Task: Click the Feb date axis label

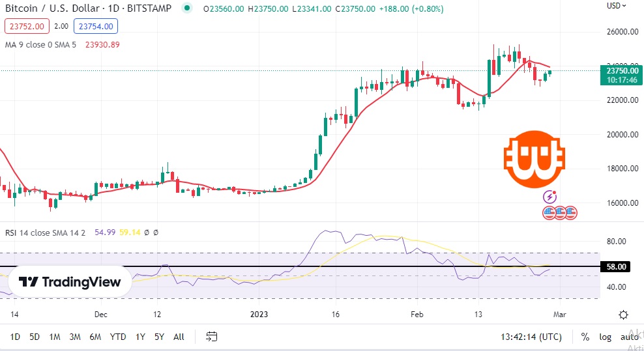Action: (x=417, y=315)
